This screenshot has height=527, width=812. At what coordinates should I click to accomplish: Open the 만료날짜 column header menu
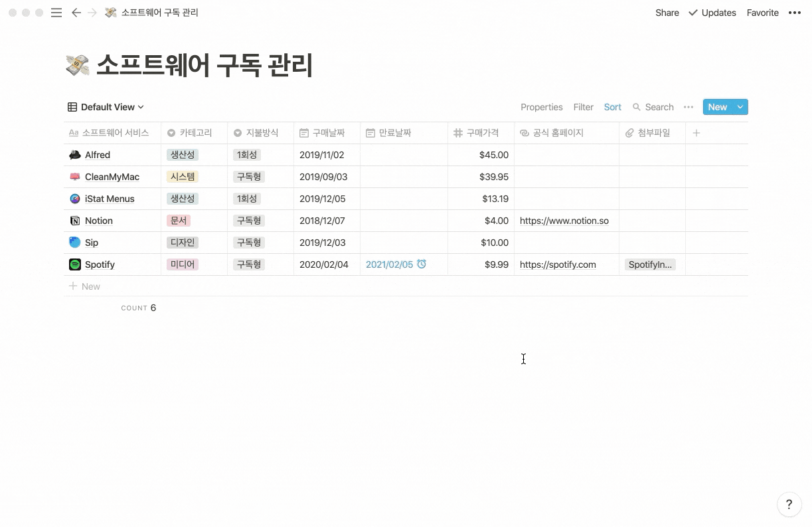click(404, 133)
